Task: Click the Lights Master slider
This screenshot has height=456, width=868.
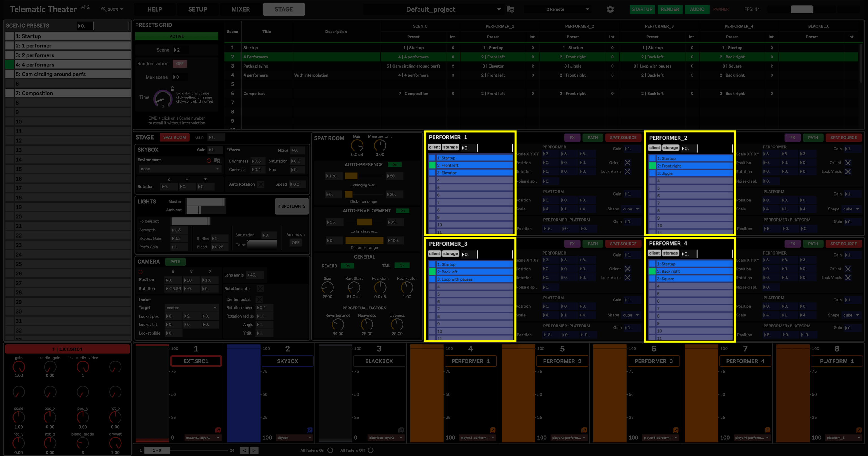Action: tap(206, 201)
